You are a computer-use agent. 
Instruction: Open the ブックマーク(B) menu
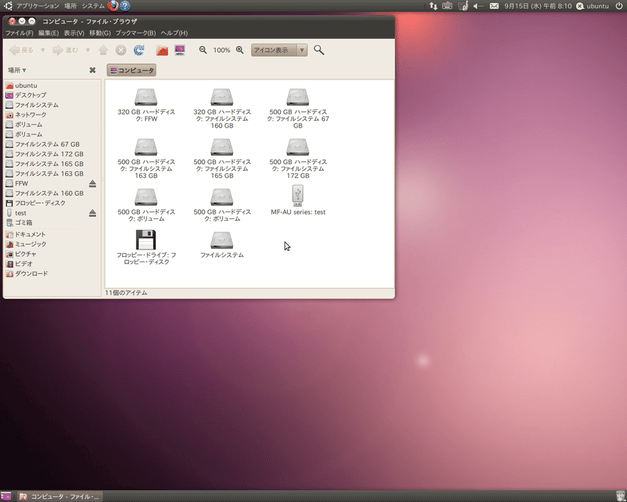click(x=136, y=33)
